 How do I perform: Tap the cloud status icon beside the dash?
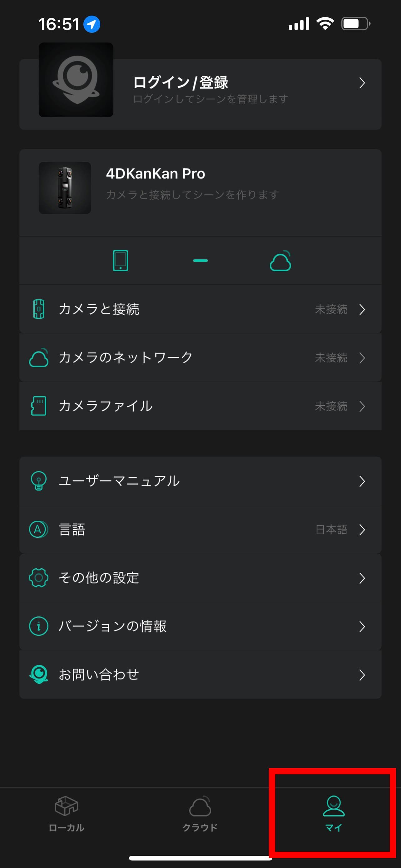pos(280,261)
